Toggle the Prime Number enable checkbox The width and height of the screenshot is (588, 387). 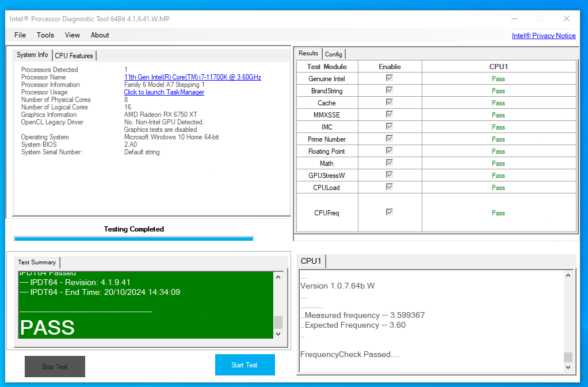tap(390, 139)
